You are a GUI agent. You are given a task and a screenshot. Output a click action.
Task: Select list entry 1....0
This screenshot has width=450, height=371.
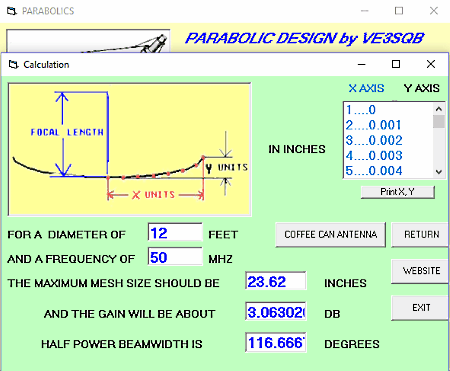point(361,110)
